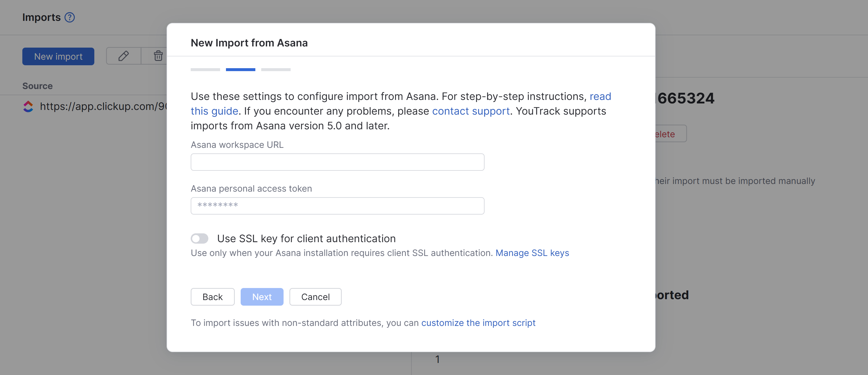Click the Next button in dialog

pos(262,297)
